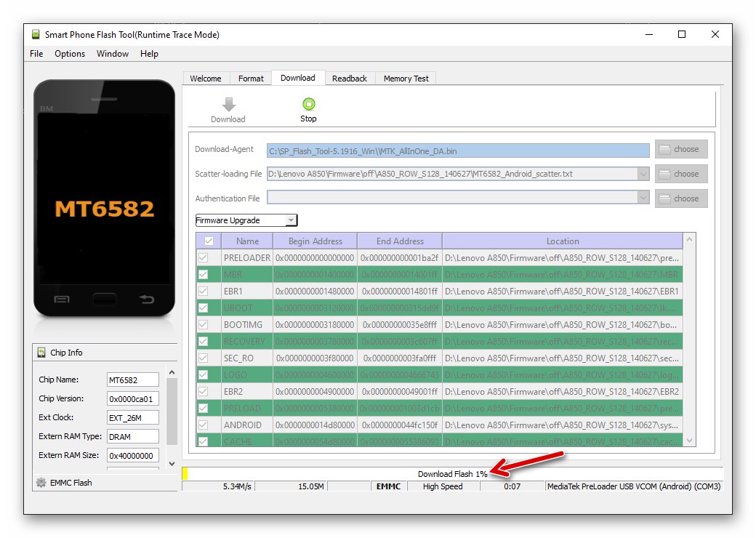The image size is (756, 538).
Task: Click the Chip Name field MT6582
Action: click(132, 380)
